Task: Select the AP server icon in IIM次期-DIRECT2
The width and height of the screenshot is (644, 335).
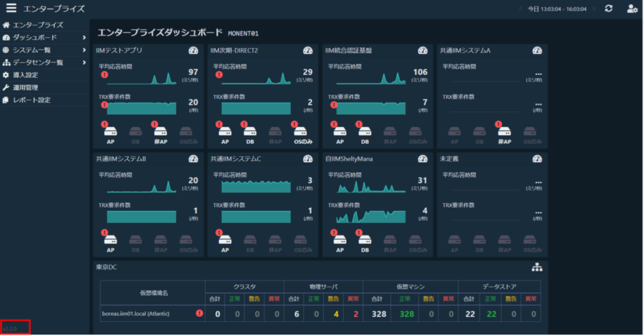Action: click(x=225, y=132)
